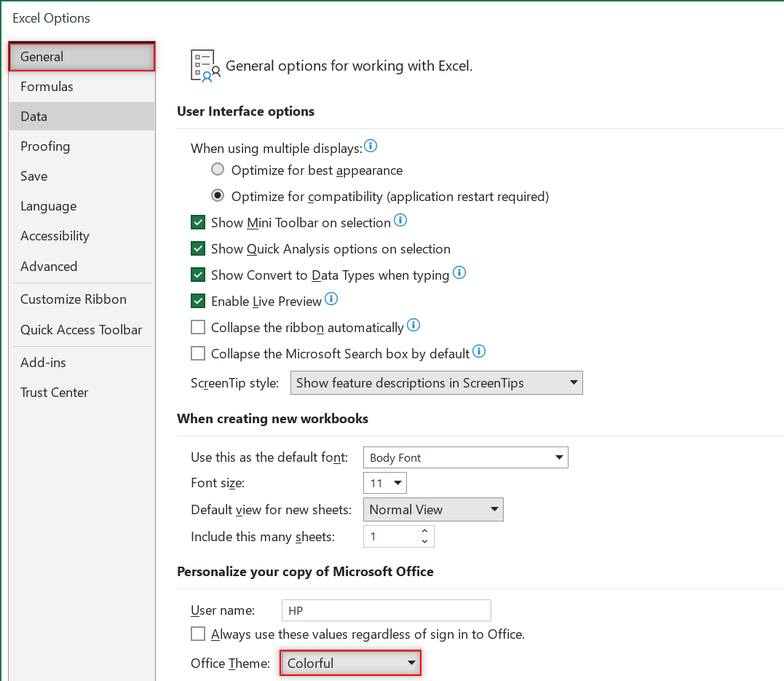Screen dimensions: 784x681
Task: Check Collapse the Microsoft Search box by default
Action: coord(198,353)
